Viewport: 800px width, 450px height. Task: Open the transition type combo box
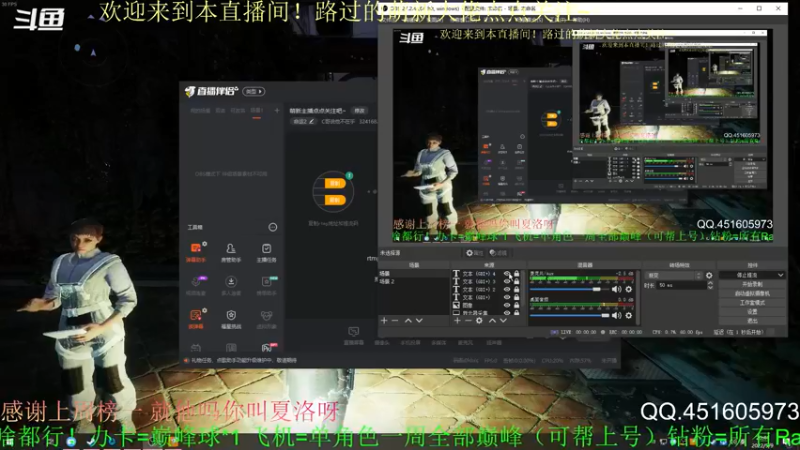674,276
